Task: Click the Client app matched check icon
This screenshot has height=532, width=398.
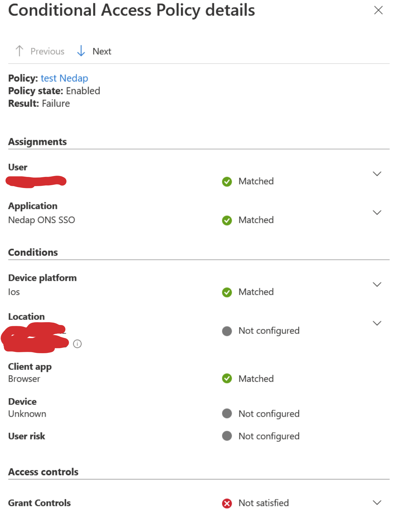Action: point(227,379)
